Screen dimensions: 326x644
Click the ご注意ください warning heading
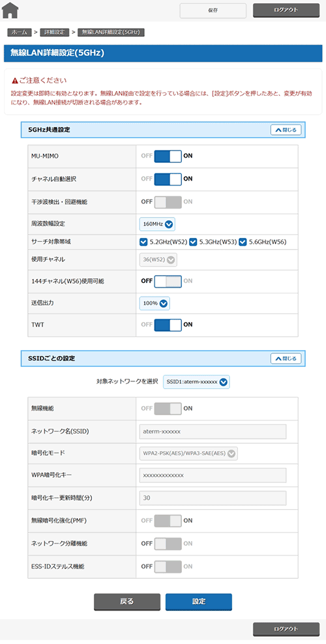(x=42, y=80)
